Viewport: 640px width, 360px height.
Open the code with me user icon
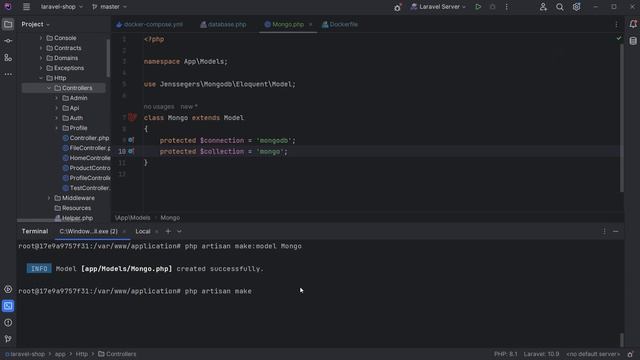[543, 7]
